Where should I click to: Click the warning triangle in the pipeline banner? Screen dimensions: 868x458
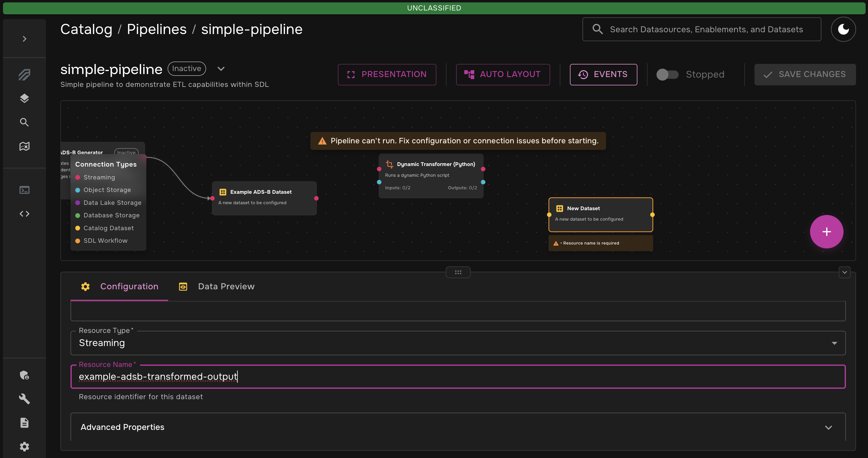click(322, 141)
